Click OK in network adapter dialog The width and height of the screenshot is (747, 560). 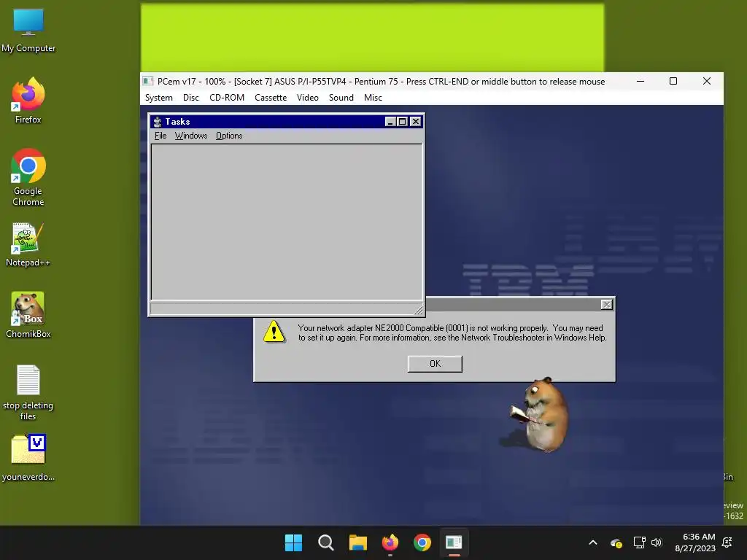pos(435,364)
